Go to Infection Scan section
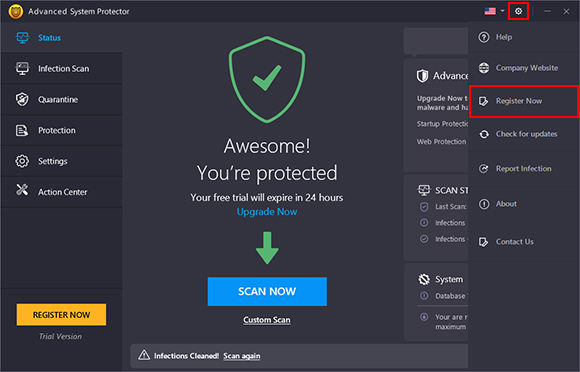Screen dimensions: 580x372 pos(61,68)
